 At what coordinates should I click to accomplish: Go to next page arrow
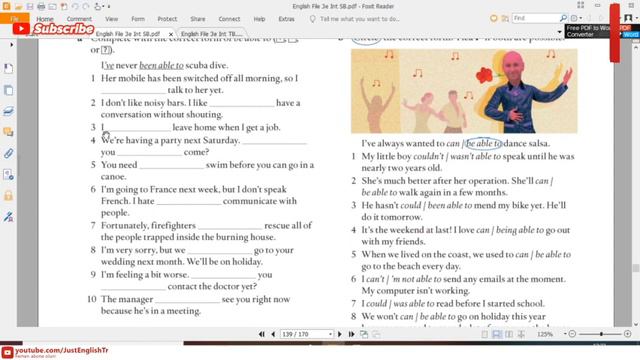pos(340,334)
